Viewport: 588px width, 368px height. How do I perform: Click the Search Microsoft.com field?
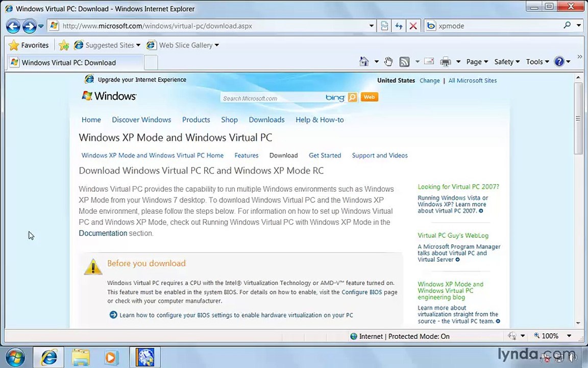[273, 98]
